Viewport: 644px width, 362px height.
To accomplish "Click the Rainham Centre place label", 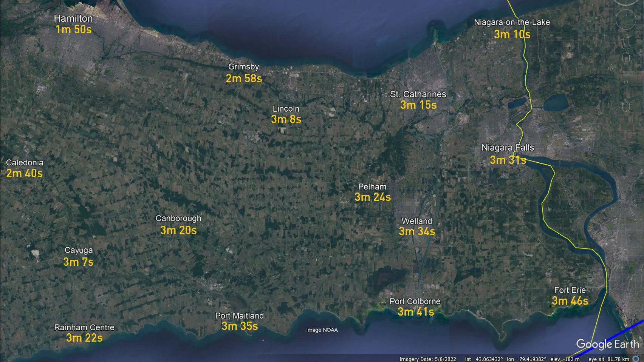I will 84,327.
